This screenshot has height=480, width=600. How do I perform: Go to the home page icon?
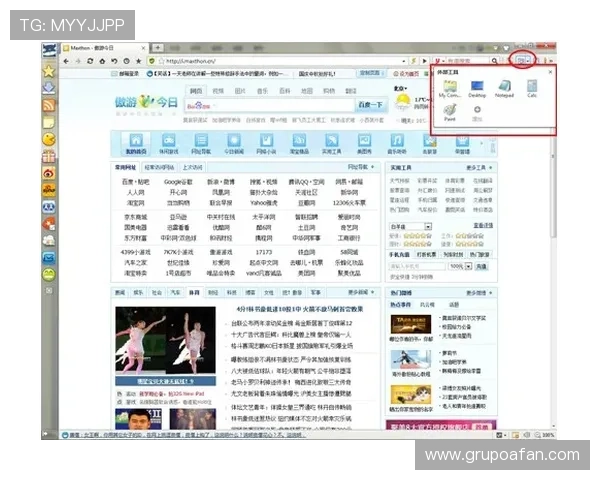pos(102,61)
